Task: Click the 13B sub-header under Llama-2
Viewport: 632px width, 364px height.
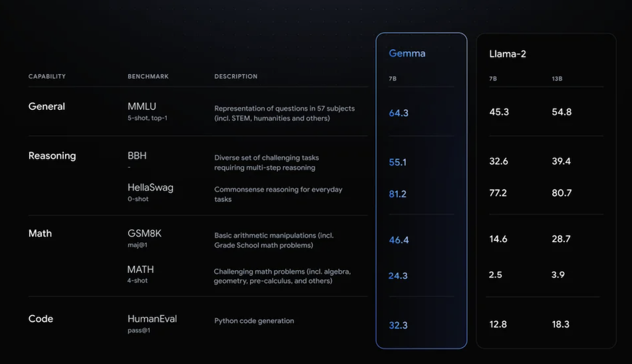Action: pyautogui.click(x=557, y=79)
